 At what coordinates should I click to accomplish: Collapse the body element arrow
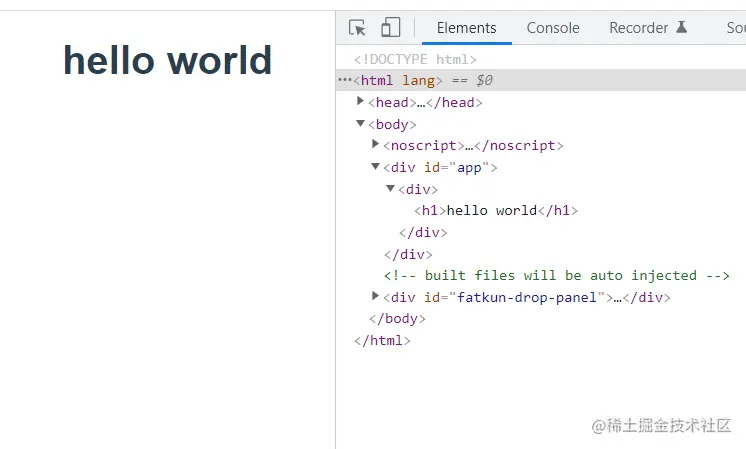click(360, 123)
